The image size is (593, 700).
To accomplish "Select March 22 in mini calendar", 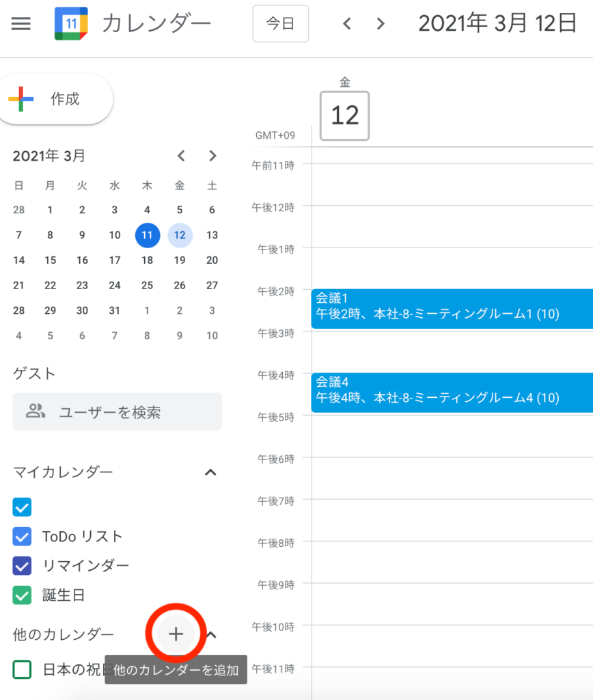I will point(50,285).
